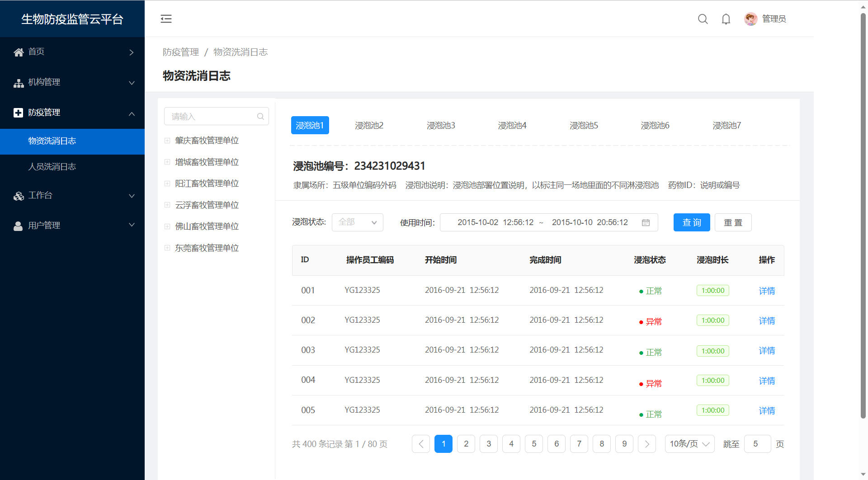Open 详情 for record 005

point(767,411)
